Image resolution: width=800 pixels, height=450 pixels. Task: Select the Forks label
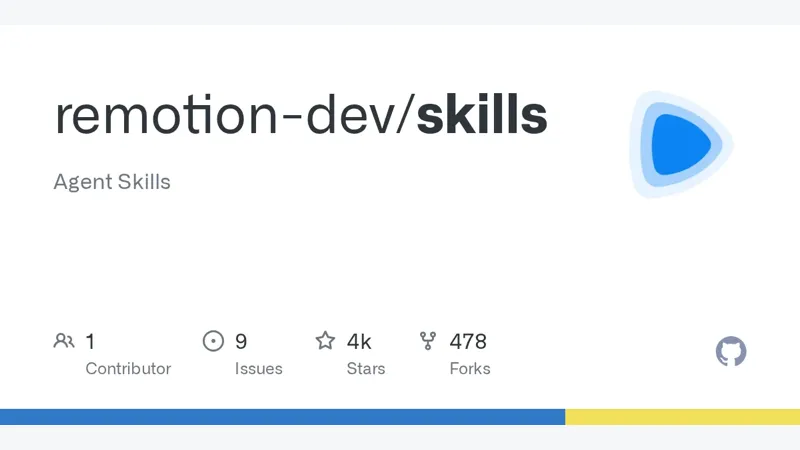click(x=470, y=368)
